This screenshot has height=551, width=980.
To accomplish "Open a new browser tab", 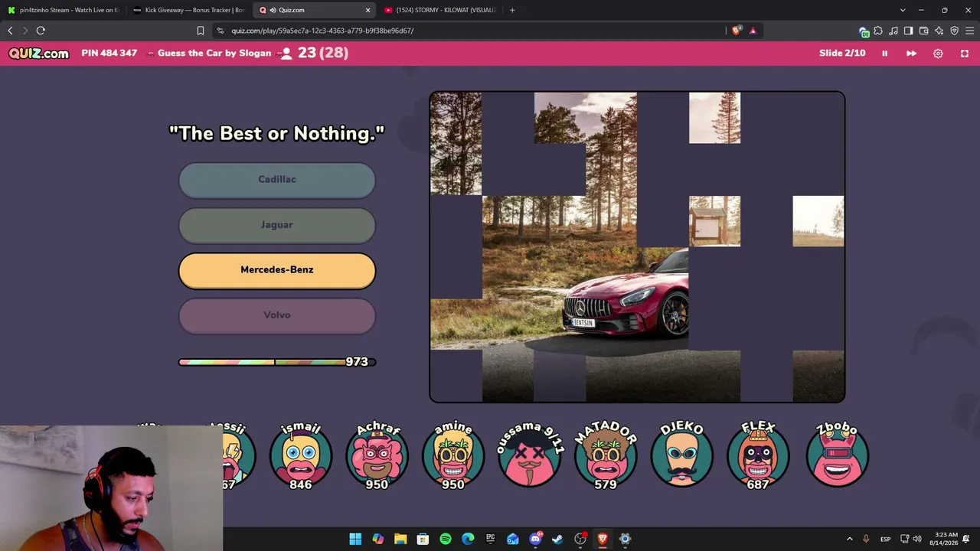I will [512, 10].
